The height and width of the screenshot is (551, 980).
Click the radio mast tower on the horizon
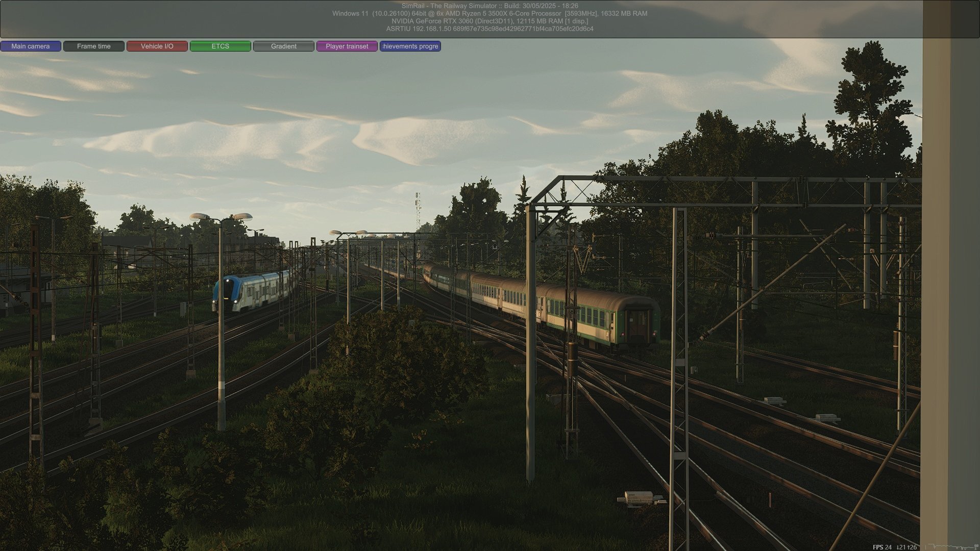(x=418, y=212)
